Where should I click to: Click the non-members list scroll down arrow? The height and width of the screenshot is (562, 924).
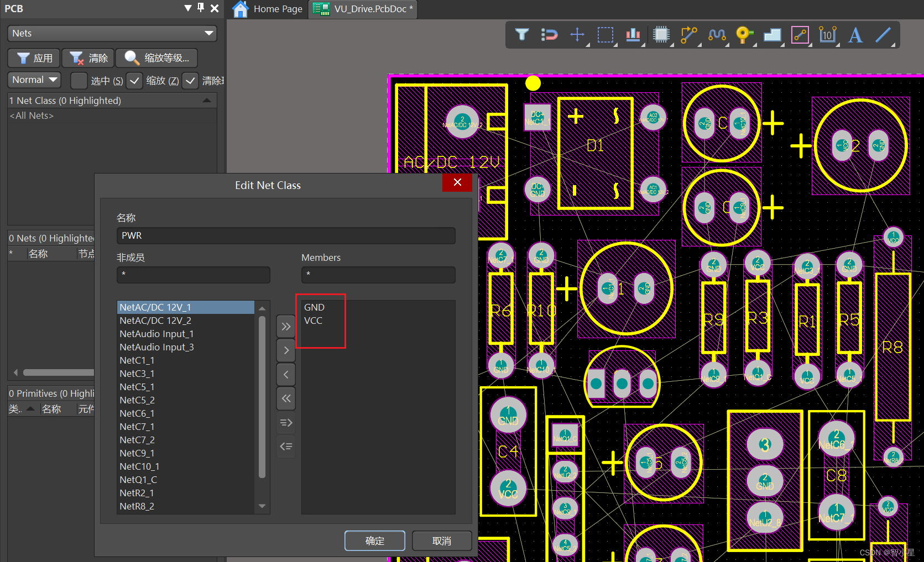tap(262, 506)
